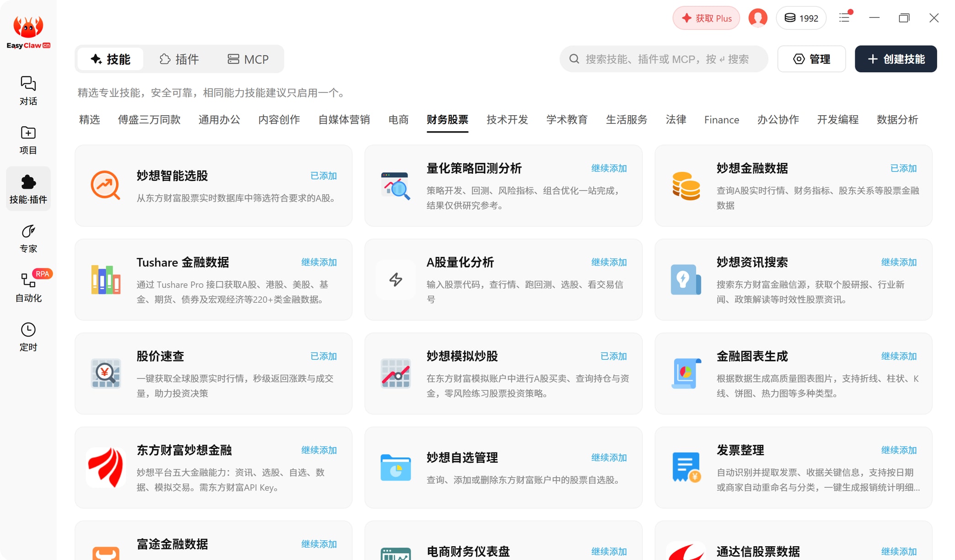
Task: Click 继续添加 for 妙想自选管理
Action: [609, 458]
